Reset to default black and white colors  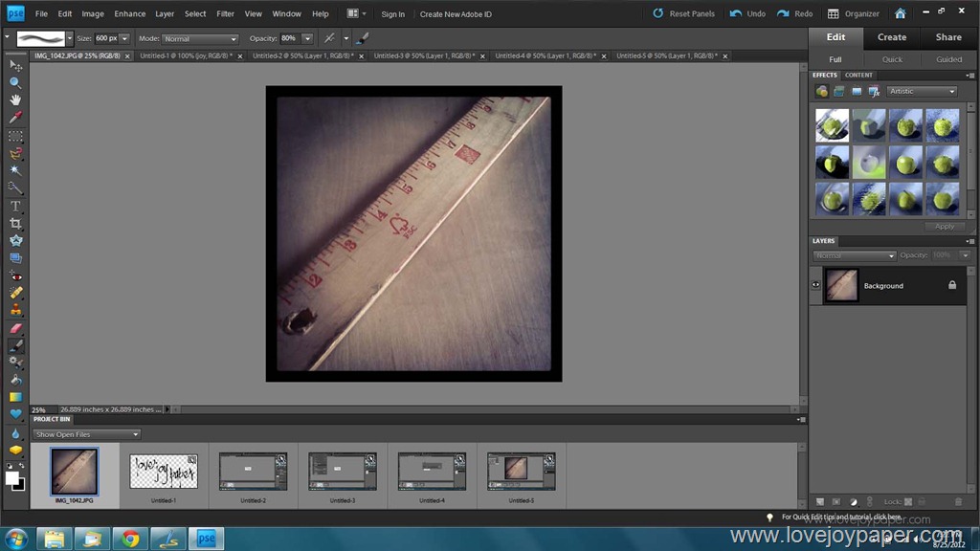10,466
